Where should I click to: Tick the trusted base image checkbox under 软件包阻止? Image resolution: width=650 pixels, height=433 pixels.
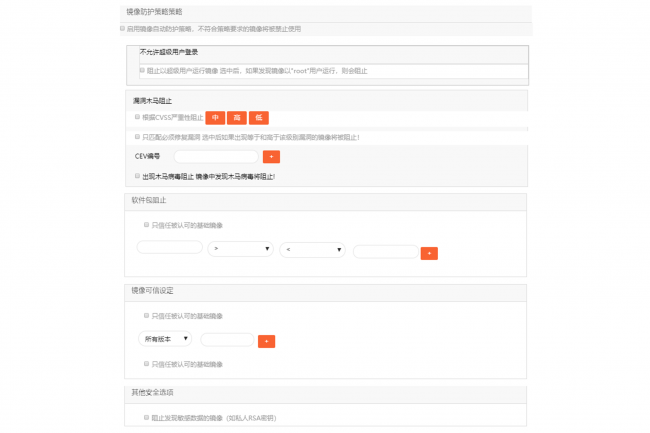tap(146, 225)
